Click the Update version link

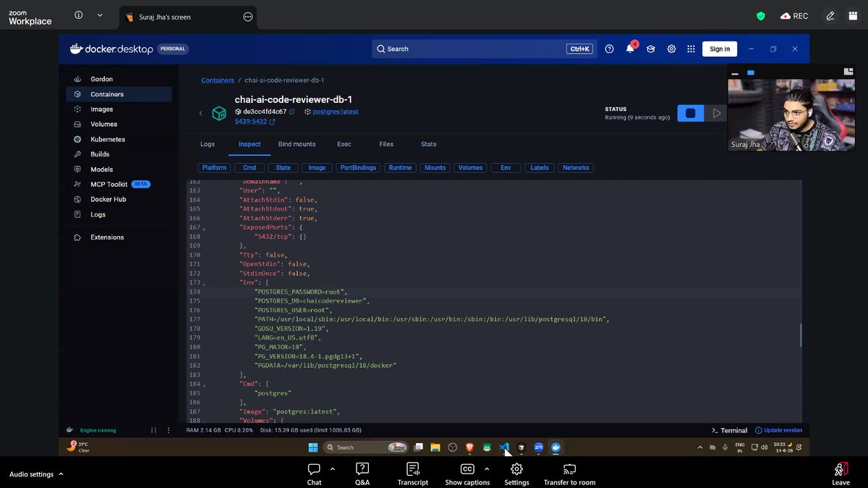click(x=778, y=430)
